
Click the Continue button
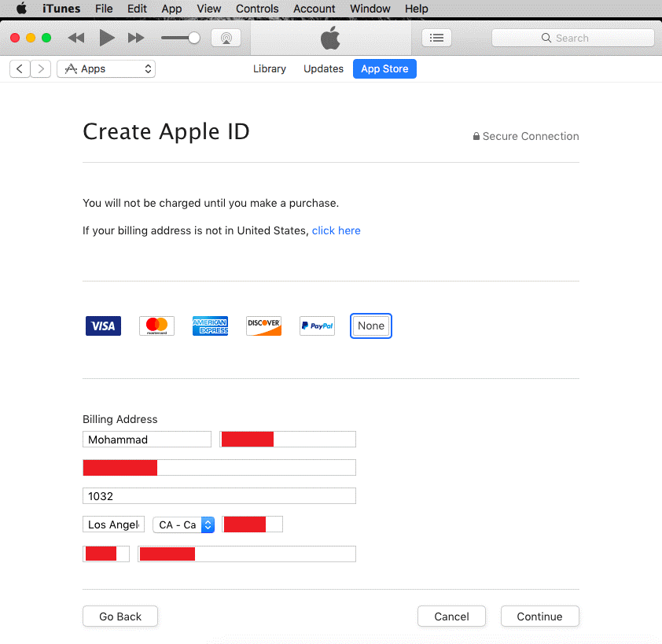[x=540, y=616]
